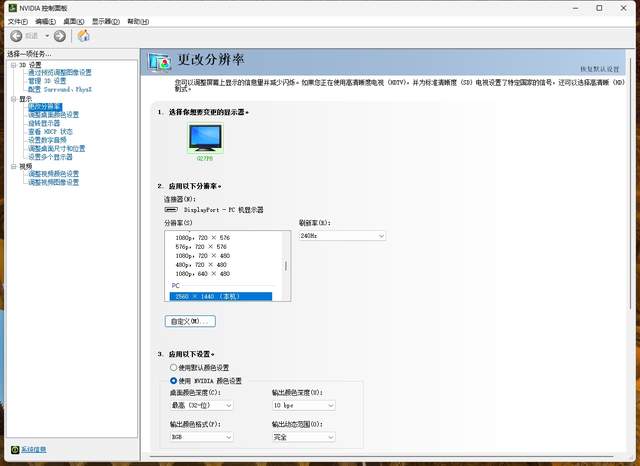Open the 刷新率 240Hz dropdown
The width and height of the screenshot is (640, 466).
(342, 236)
